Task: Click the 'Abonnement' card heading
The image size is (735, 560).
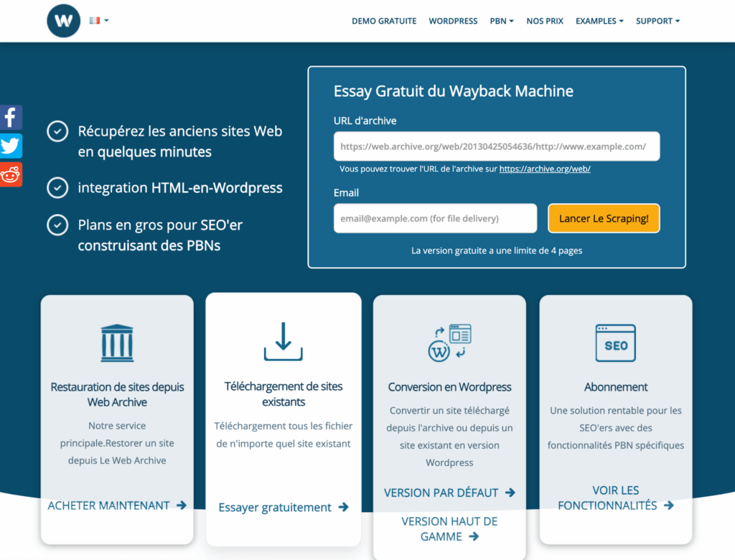Action: pyautogui.click(x=615, y=387)
